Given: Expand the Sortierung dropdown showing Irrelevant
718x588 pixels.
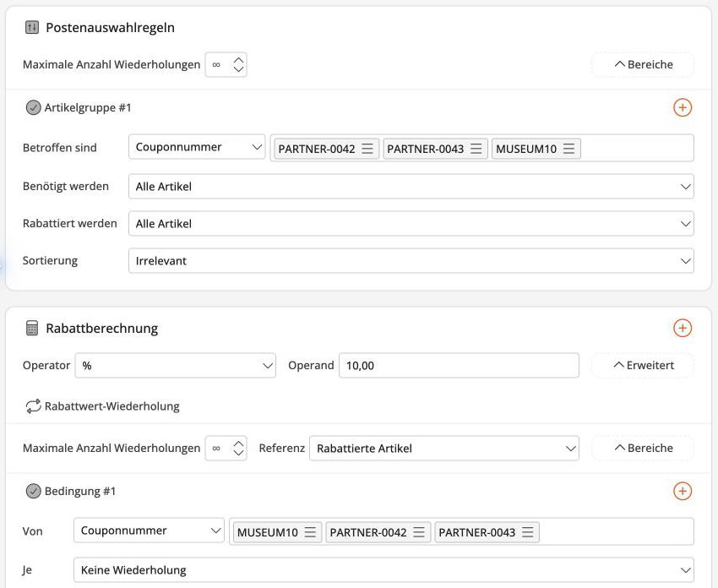Looking at the screenshot, I should [x=411, y=260].
